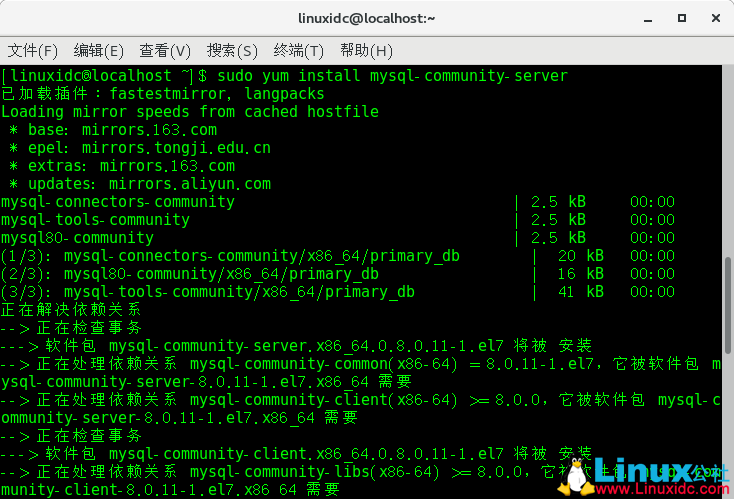Screen dimensions: 734x499
Task: Minimize the terminal window
Action: point(648,19)
